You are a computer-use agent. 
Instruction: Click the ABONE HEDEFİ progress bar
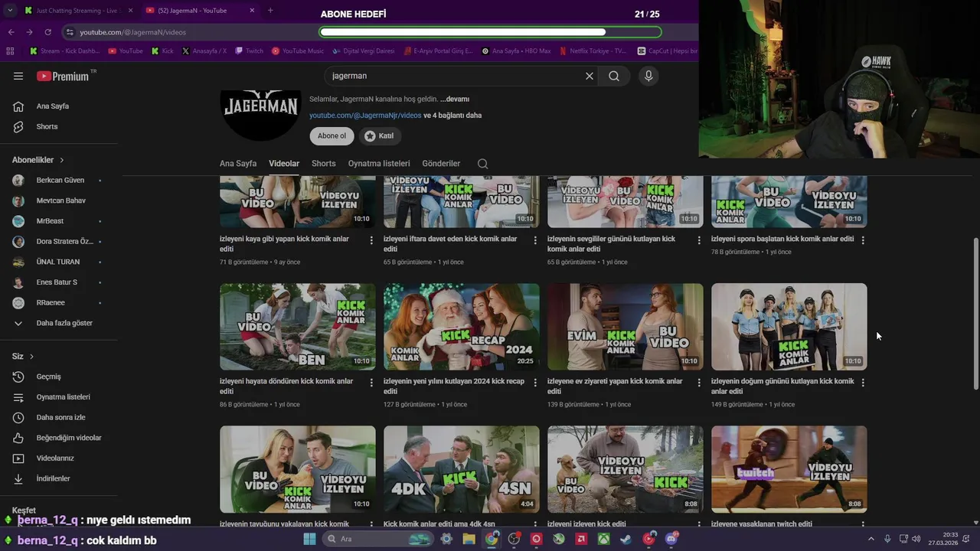point(490,32)
